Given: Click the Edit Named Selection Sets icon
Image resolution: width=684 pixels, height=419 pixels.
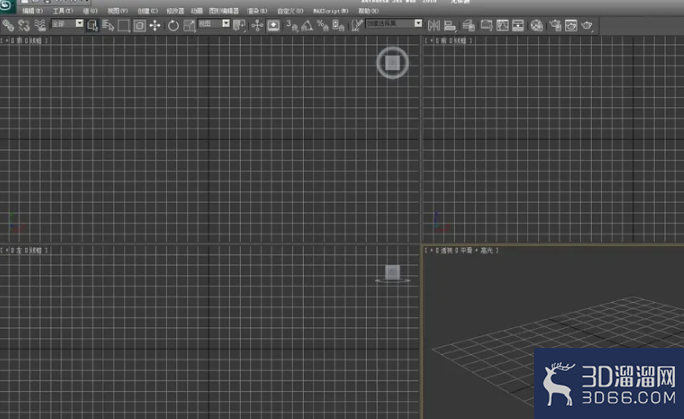Looking at the screenshot, I should [x=357, y=25].
